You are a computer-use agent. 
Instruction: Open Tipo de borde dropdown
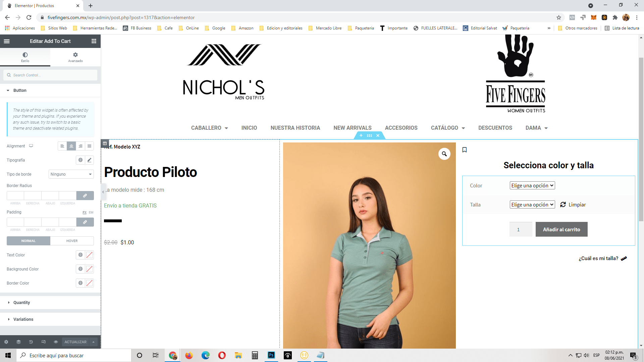pos(71,174)
